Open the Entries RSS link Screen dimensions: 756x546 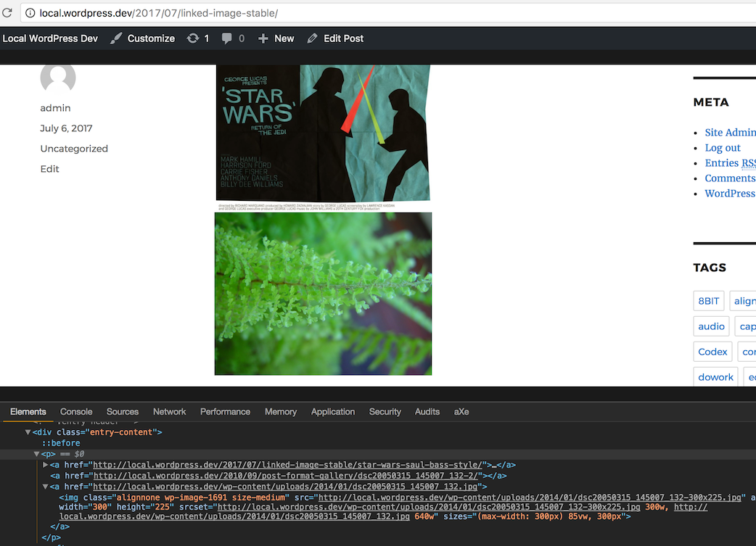(730, 163)
